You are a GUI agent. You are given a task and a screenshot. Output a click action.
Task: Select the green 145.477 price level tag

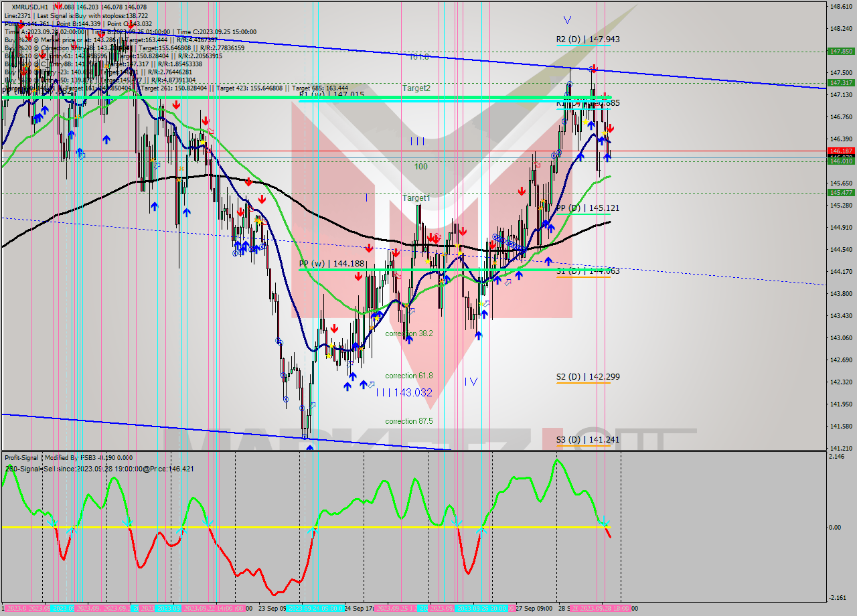pyautogui.click(x=840, y=192)
